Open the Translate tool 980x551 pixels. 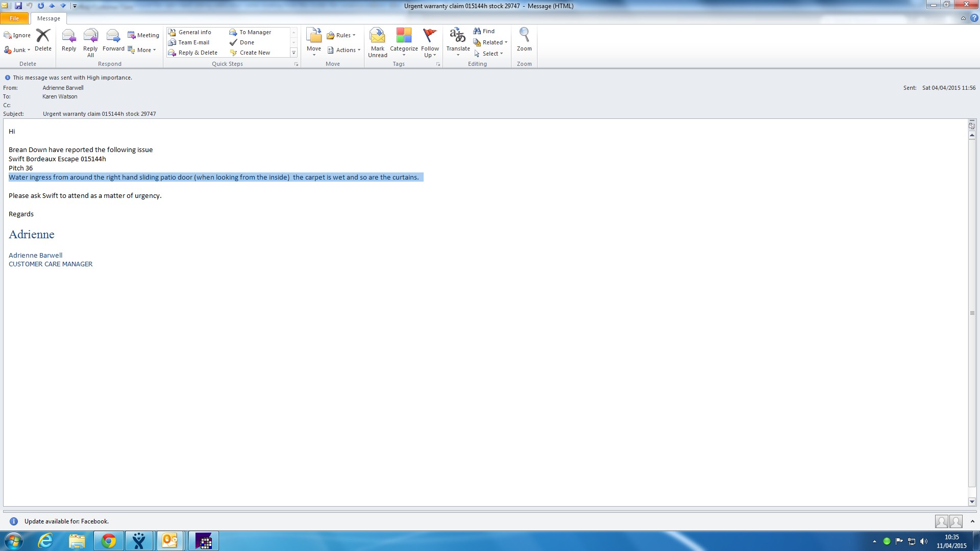tap(457, 37)
